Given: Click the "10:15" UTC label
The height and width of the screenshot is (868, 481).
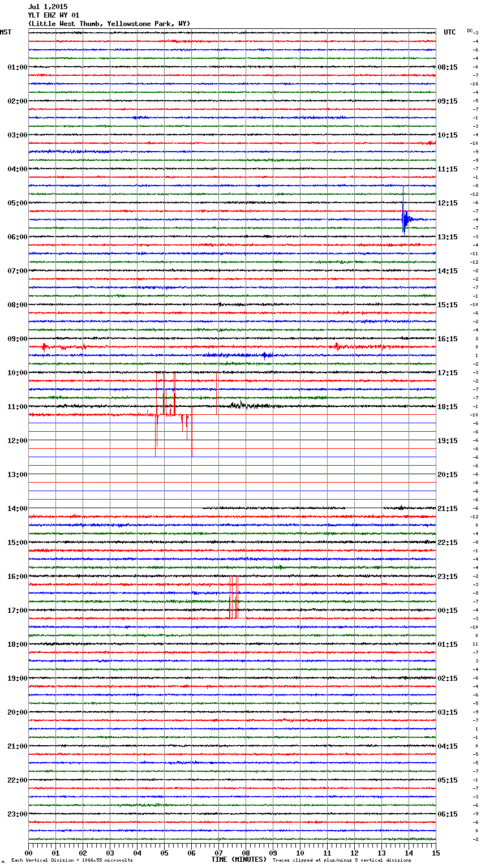Looking at the screenshot, I should (x=448, y=135).
